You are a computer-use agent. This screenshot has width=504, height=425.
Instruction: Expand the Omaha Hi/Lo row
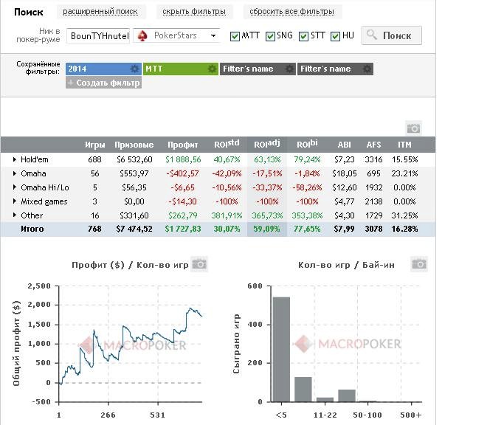pos(15,187)
